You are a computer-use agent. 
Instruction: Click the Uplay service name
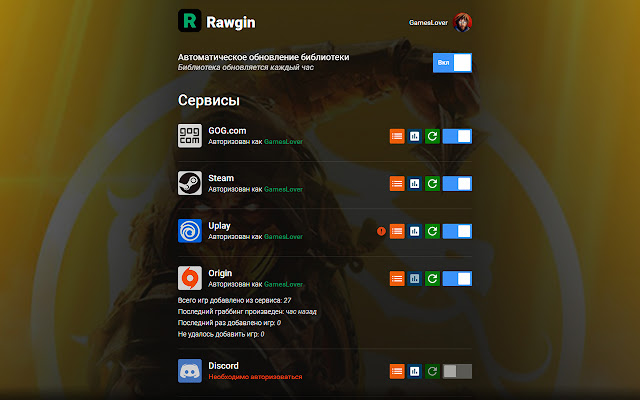[219, 226]
